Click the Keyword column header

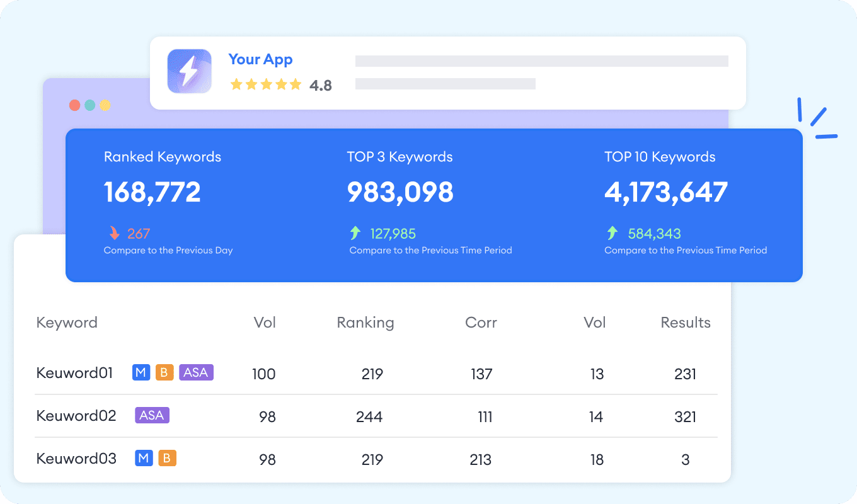coord(67,323)
